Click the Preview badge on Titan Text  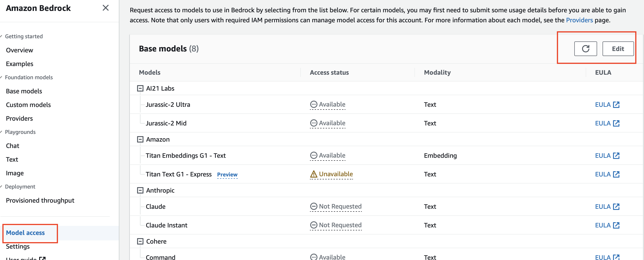227,174
